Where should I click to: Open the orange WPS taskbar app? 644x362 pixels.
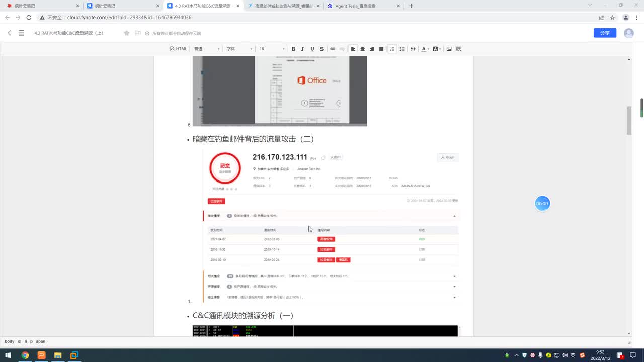(x=41, y=355)
